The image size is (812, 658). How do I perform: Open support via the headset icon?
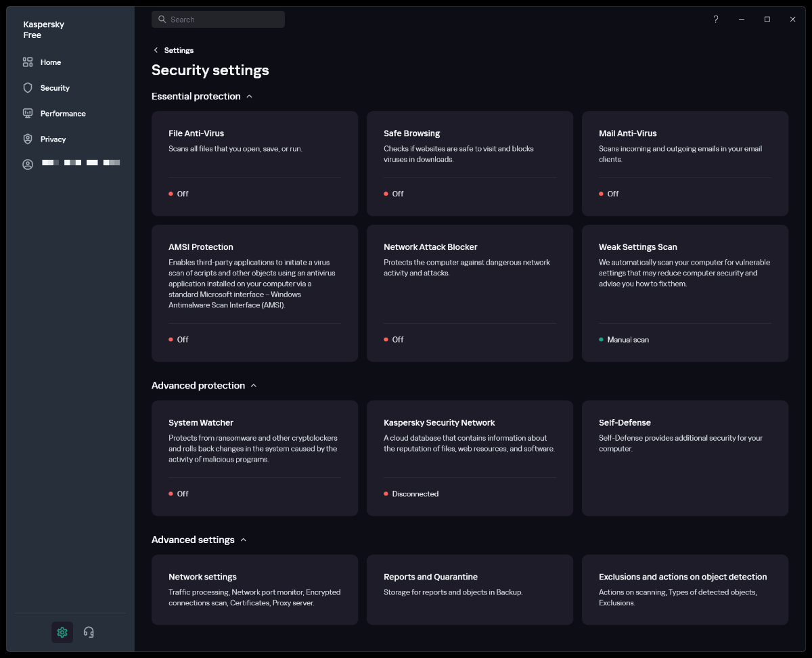tap(89, 632)
